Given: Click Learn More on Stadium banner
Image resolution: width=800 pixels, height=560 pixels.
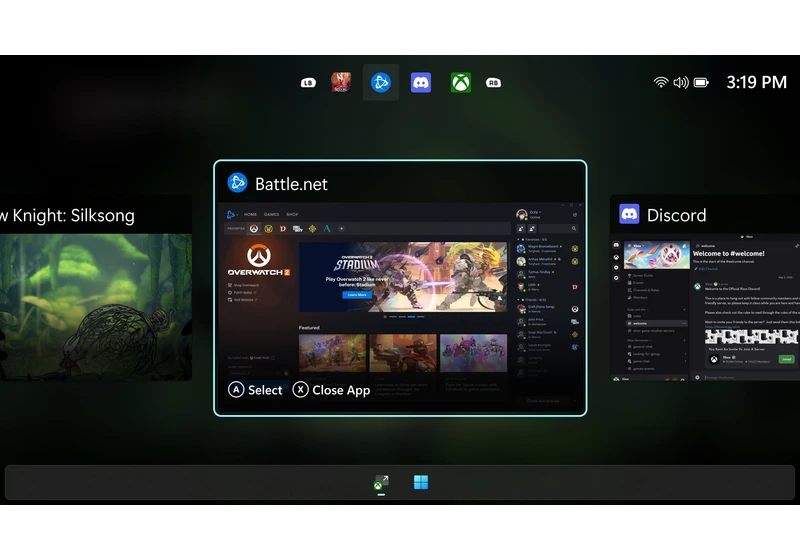Looking at the screenshot, I should coord(357,295).
